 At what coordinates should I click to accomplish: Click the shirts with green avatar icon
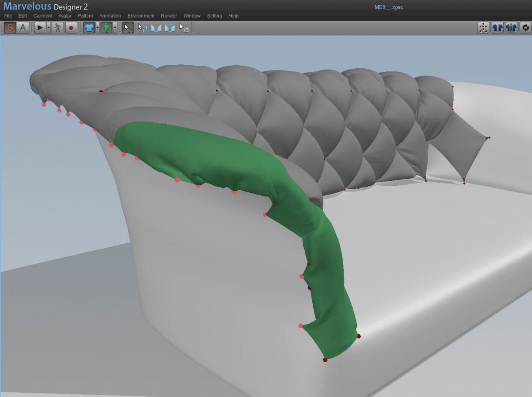coord(511,28)
